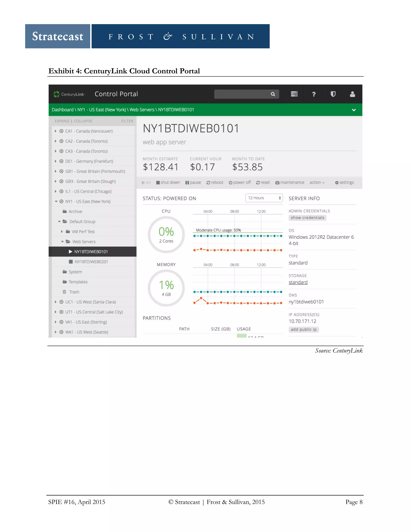Image resolution: width=411 pixels, height=532 pixels.
Task: Click the SIZE (GB) column header
Action: pos(221,329)
